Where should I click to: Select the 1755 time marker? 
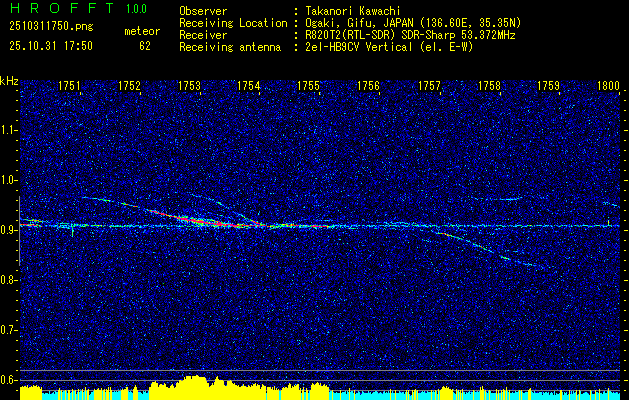(x=308, y=87)
